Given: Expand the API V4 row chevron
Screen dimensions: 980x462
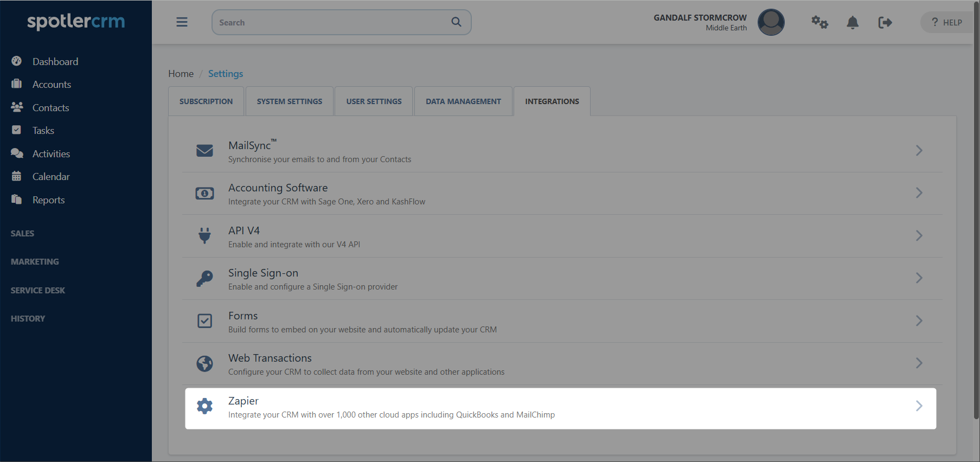Looking at the screenshot, I should 919,235.
